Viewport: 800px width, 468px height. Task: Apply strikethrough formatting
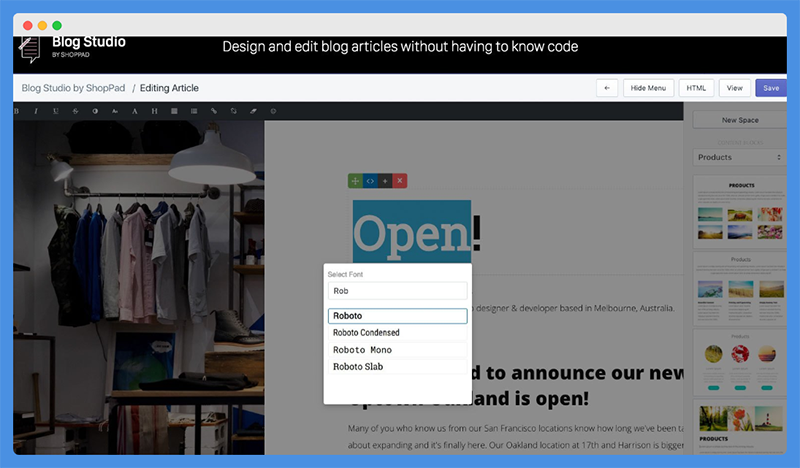[x=75, y=111]
